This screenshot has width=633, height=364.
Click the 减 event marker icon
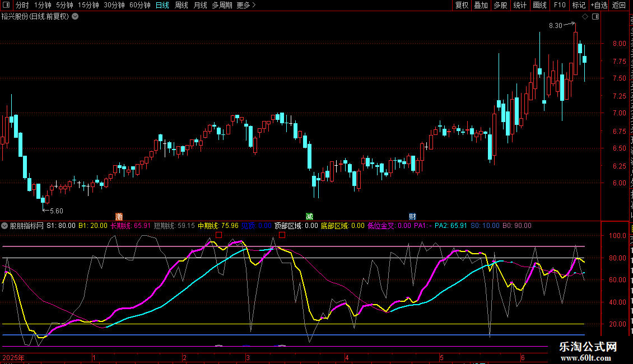pos(310,217)
